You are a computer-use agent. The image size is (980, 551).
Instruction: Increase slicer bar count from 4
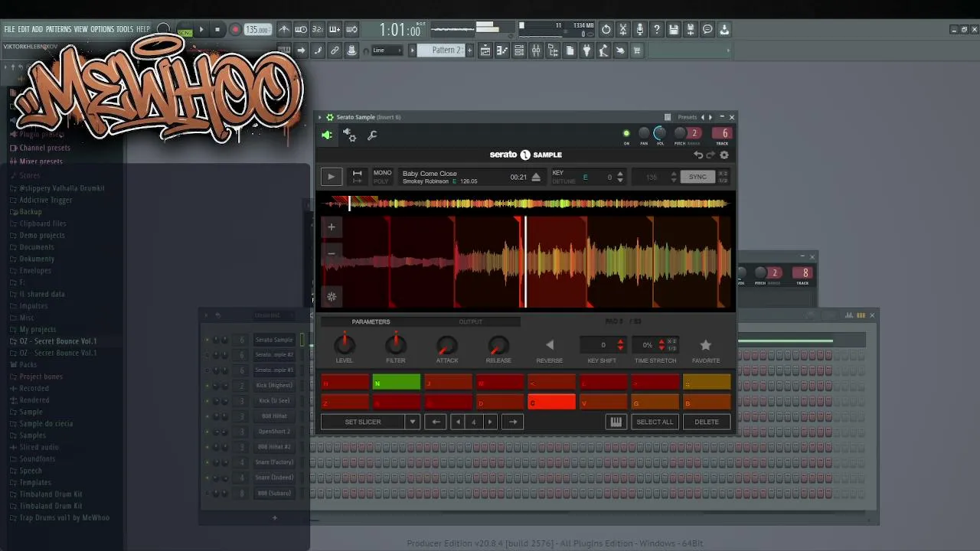(491, 422)
